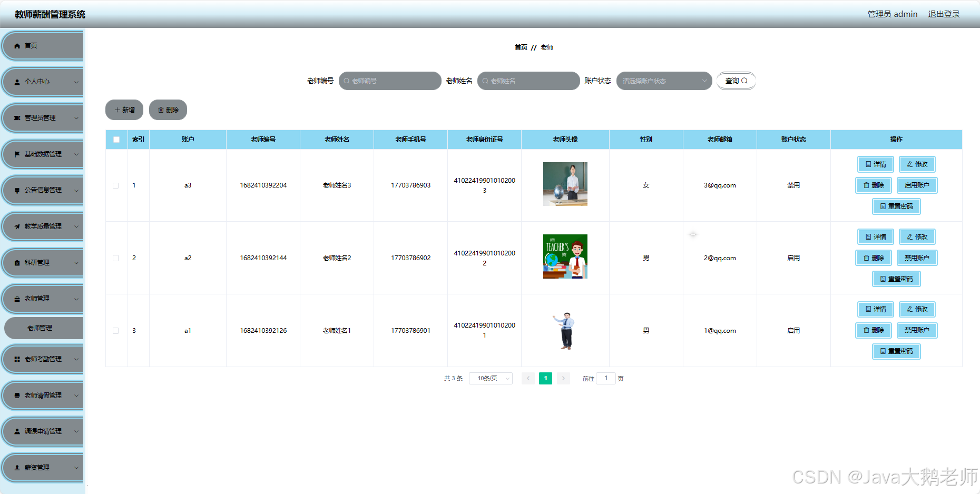Click 管理员 admin in header
Image resolution: width=980 pixels, height=494 pixels.
pos(893,14)
